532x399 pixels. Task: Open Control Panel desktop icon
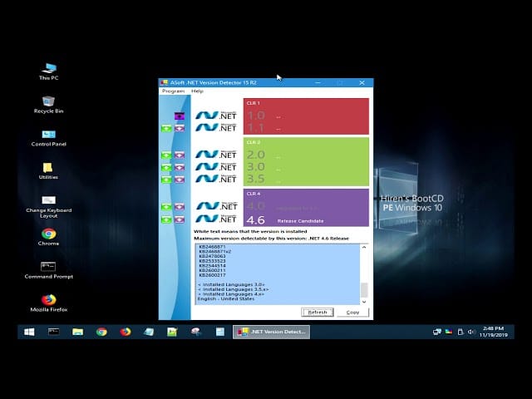[x=48, y=138]
